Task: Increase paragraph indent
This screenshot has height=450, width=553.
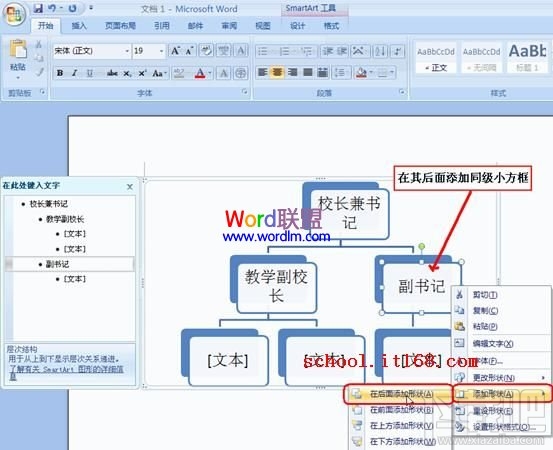Action: [342, 51]
